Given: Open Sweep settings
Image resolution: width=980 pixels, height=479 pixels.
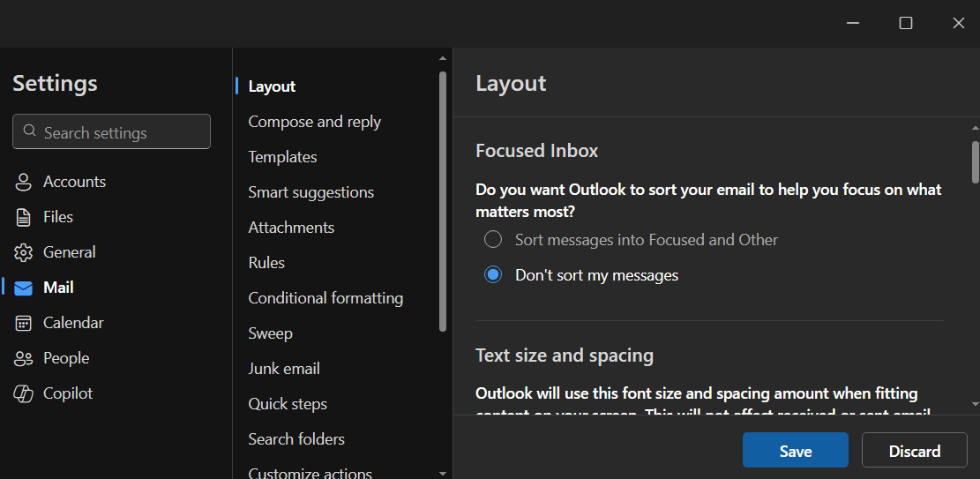Looking at the screenshot, I should click(x=270, y=333).
